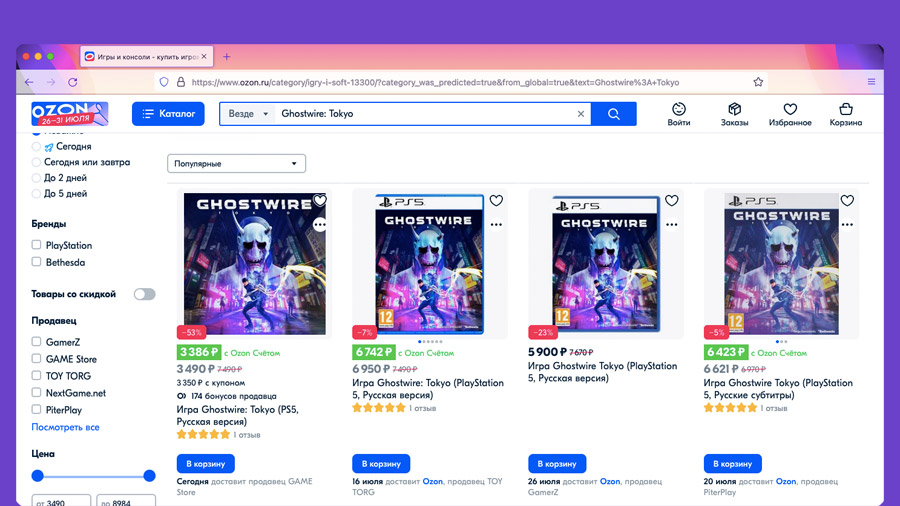This screenshot has width=900, height=506.
Task: Toggle Товары со скидкой switch
Action: tap(145, 294)
